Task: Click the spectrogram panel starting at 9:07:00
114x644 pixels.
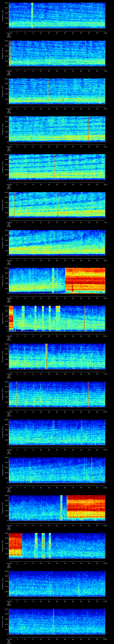Action: pyautogui.click(x=57, y=243)
